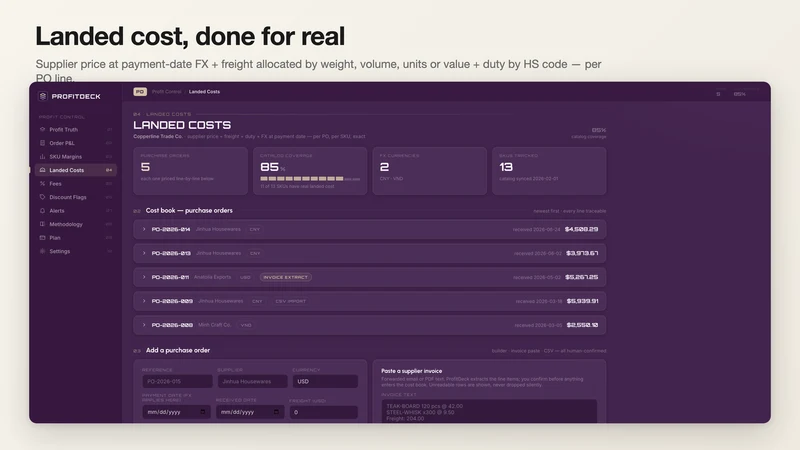Open the Currency USD dropdown

point(325,381)
